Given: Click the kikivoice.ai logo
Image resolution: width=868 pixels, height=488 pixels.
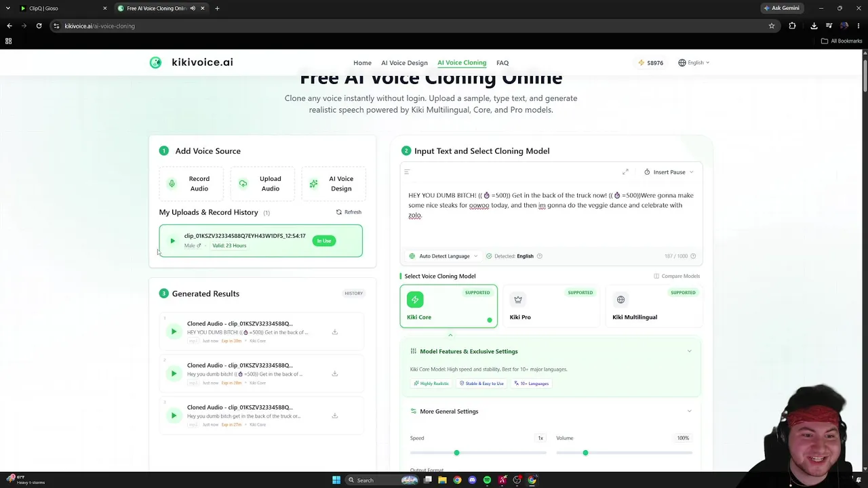Looking at the screenshot, I should tap(191, 62).
